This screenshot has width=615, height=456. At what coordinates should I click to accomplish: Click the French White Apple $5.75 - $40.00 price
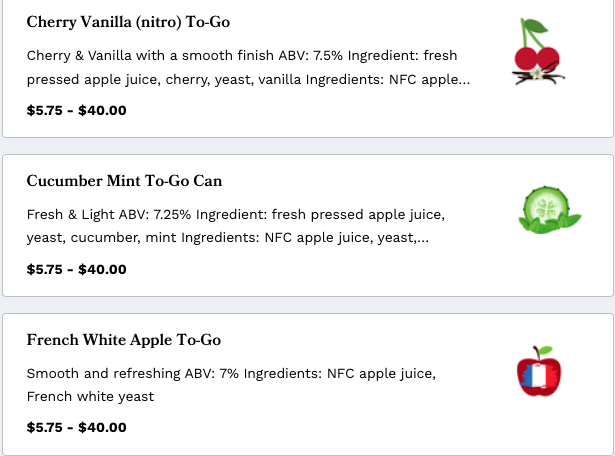tap(76, 427)
